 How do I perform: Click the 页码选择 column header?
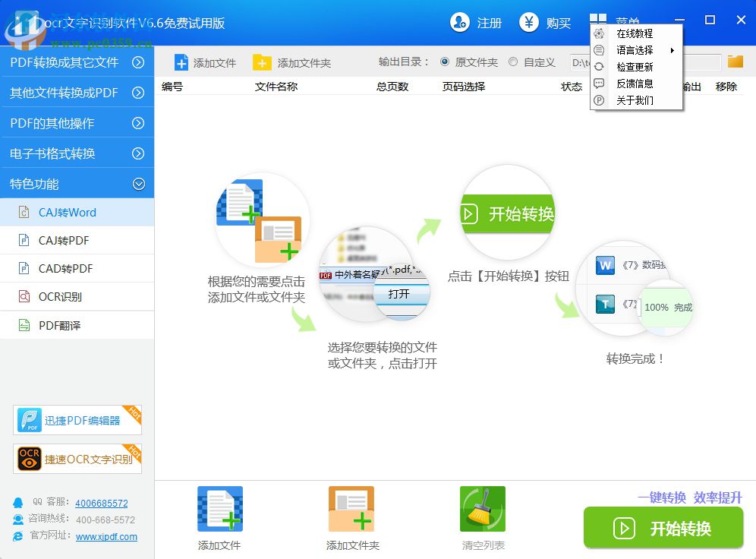click(x=463, y=87)
